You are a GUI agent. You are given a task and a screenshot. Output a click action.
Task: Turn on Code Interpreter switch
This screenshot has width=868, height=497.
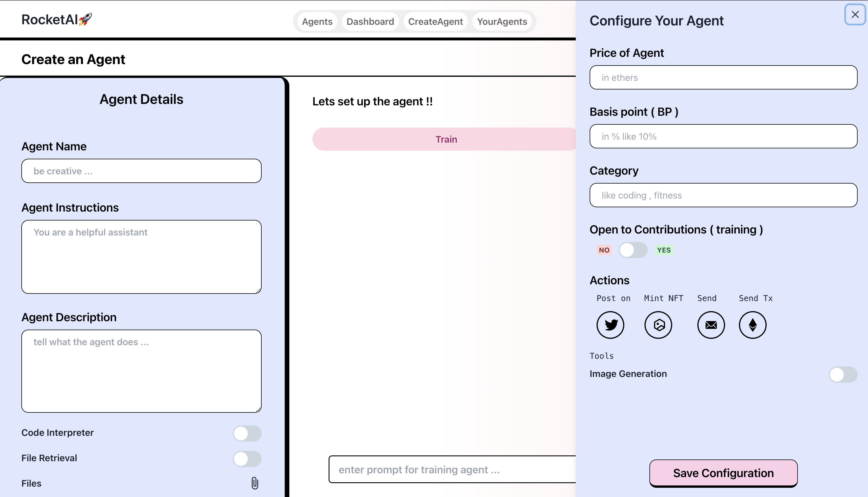247,433
